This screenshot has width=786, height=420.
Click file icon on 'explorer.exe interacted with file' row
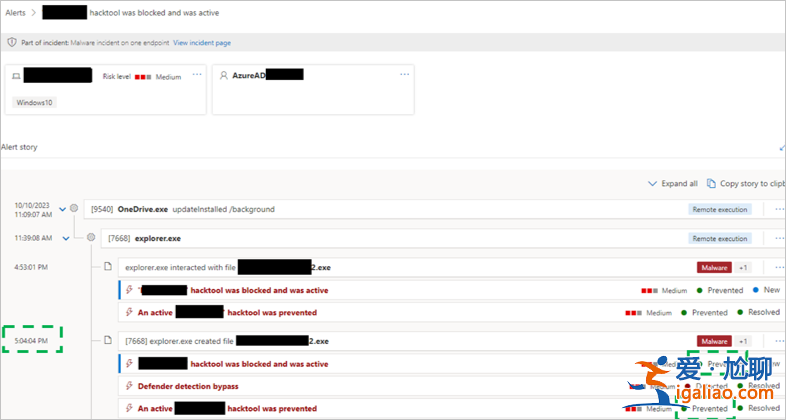108,267
